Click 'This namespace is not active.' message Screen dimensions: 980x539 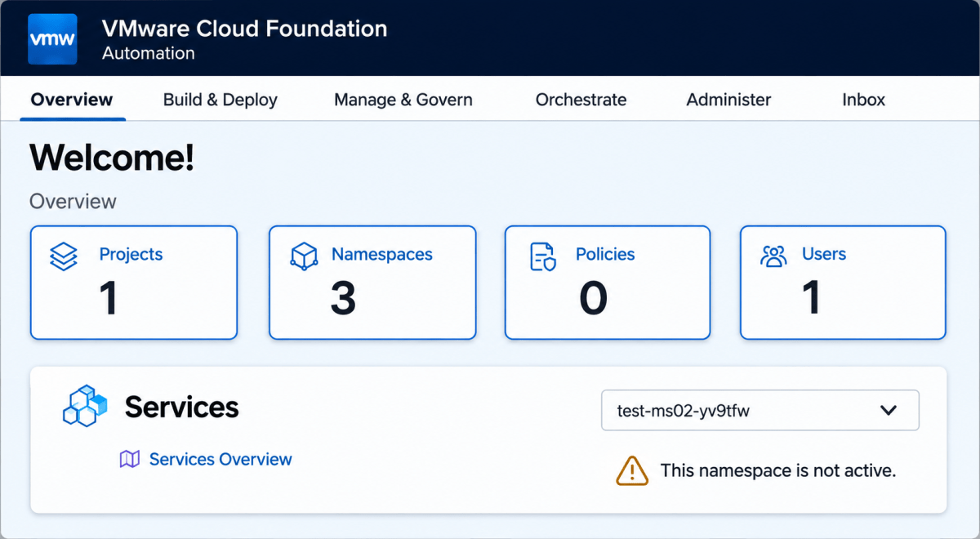778,471
